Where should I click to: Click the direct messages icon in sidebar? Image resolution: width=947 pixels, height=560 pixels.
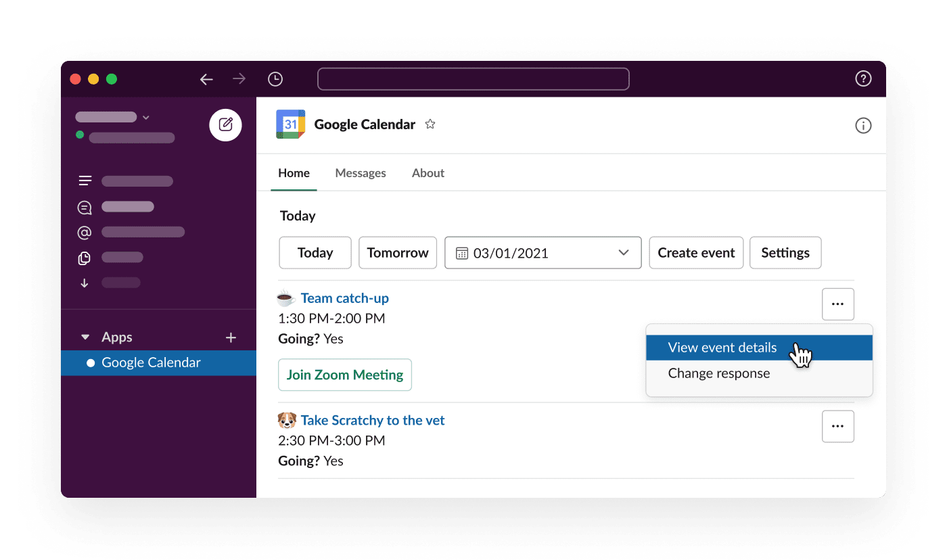84,207
